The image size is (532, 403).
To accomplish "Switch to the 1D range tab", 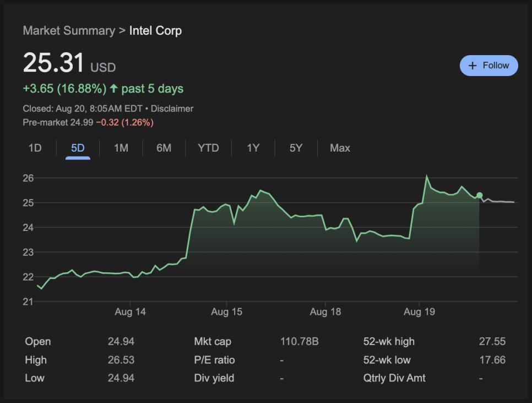I will coord(35,148).
